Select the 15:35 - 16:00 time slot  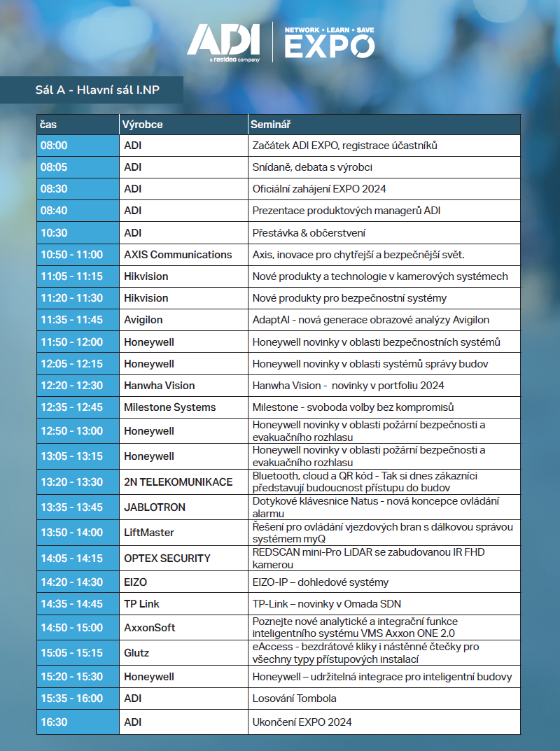click(x=78, y=699)
